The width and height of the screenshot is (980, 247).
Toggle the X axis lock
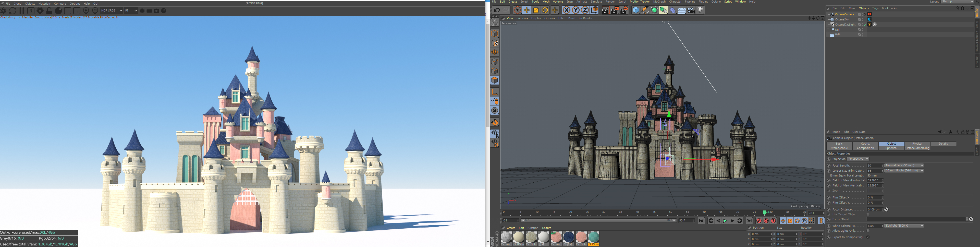[x=567, y=10]
